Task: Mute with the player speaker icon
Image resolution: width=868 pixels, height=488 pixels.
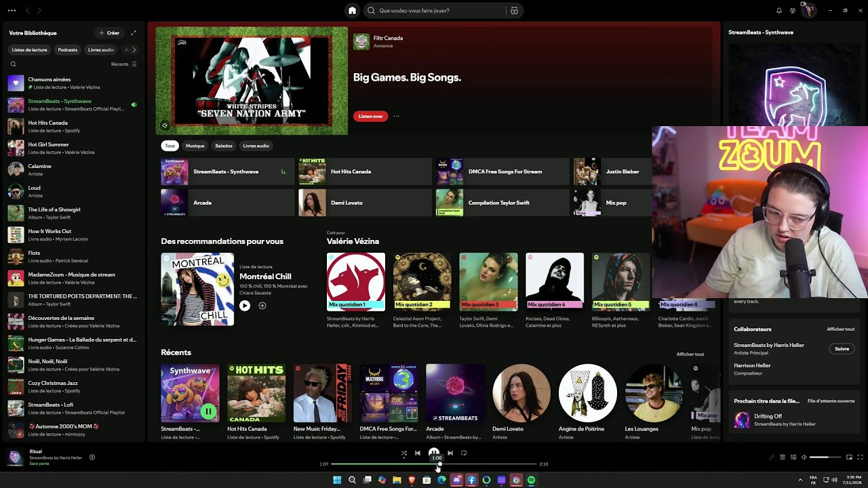Action: point(804,457)
